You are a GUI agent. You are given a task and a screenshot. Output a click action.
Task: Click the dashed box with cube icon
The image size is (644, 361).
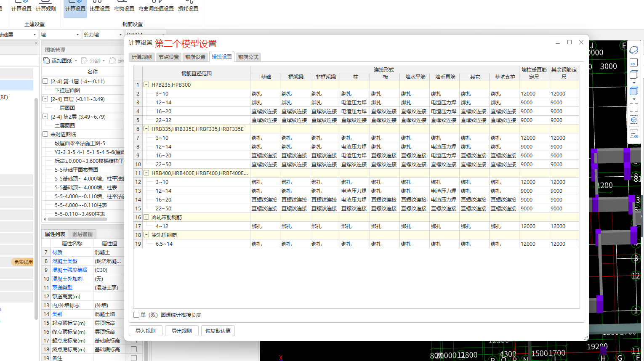click(634, 120)
